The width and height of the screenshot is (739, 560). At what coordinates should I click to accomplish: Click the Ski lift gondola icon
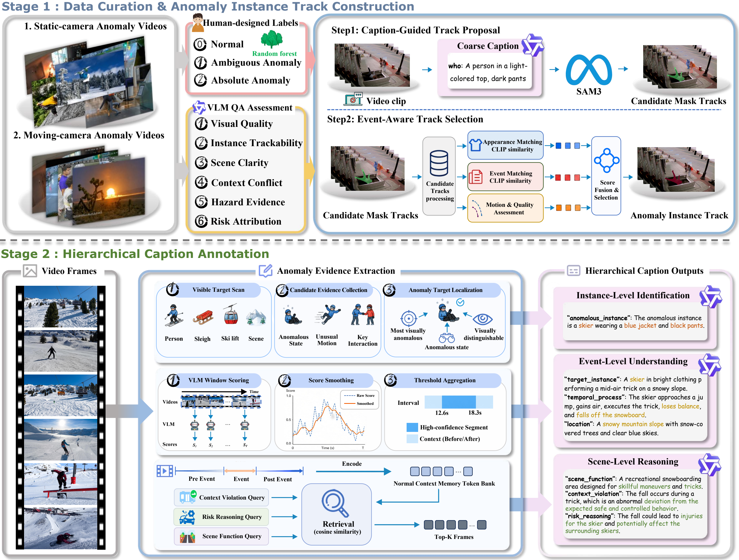pos(231,314)
